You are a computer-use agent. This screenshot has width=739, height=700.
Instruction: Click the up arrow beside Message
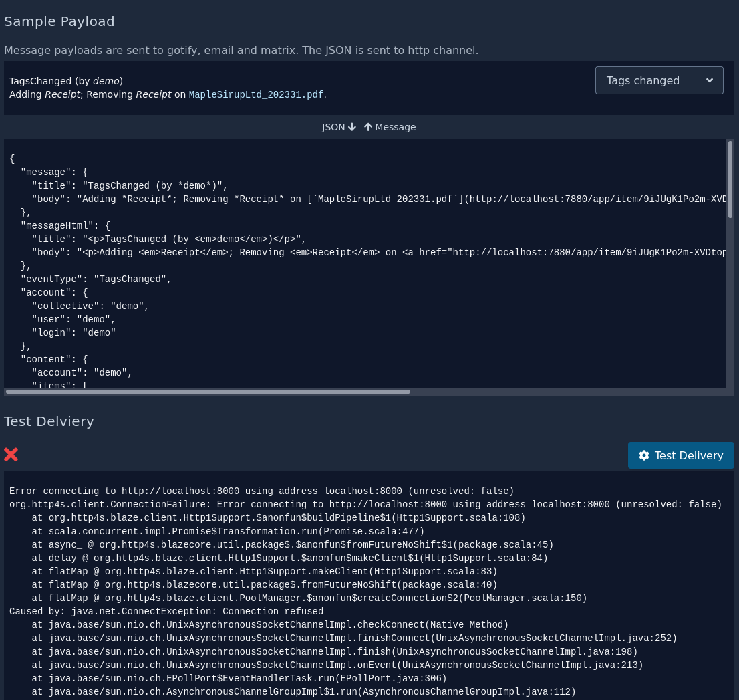[x=368, y=127]
